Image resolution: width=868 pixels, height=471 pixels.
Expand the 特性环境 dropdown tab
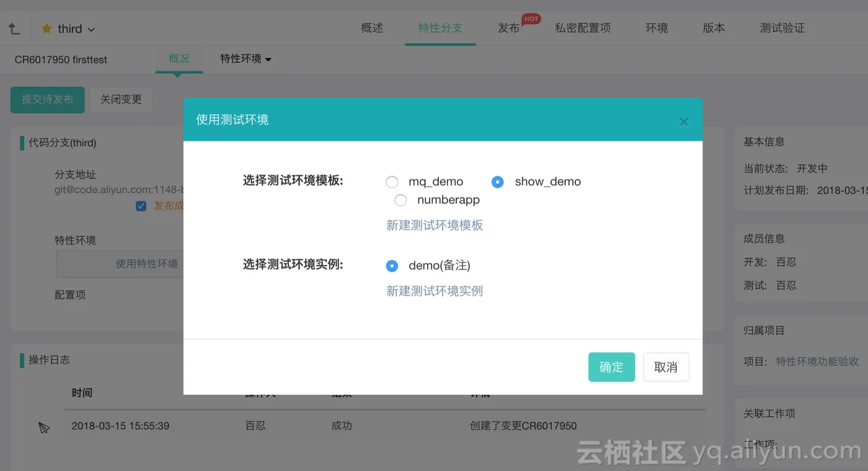coord(246,59)
